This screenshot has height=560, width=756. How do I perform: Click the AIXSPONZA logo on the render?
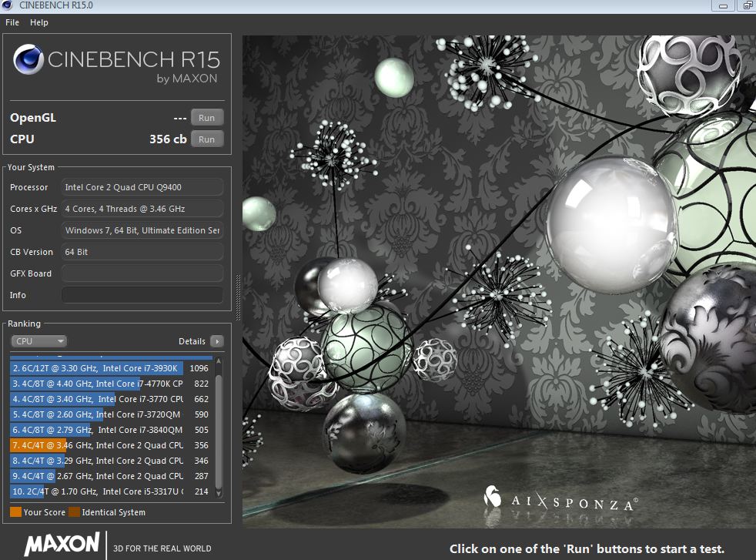[x=560, y=499]
